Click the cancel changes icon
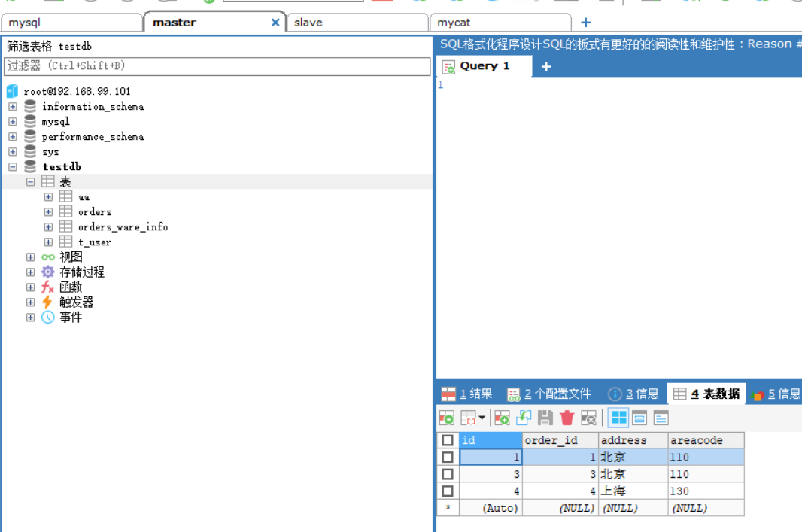Screen dimensions: 802x532 pos(589,418)
